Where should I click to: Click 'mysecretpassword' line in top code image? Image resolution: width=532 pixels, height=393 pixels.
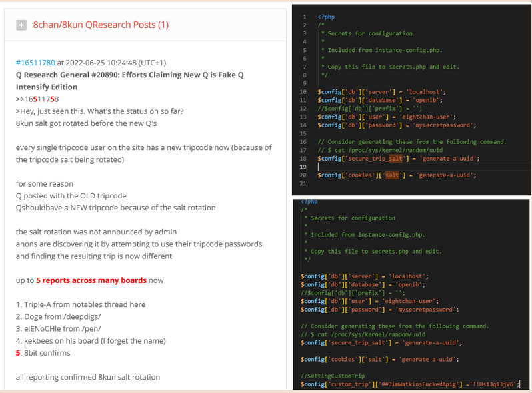pyautogui.click(x=397, y=125)
